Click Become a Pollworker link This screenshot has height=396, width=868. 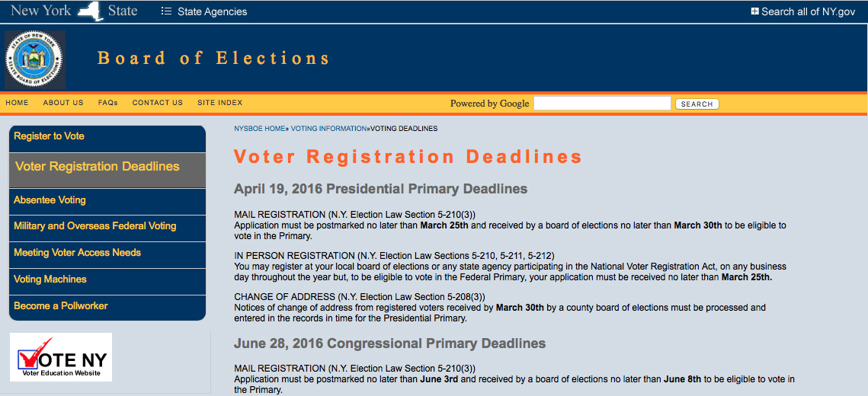pyautogui.click(x=61, y=306)
